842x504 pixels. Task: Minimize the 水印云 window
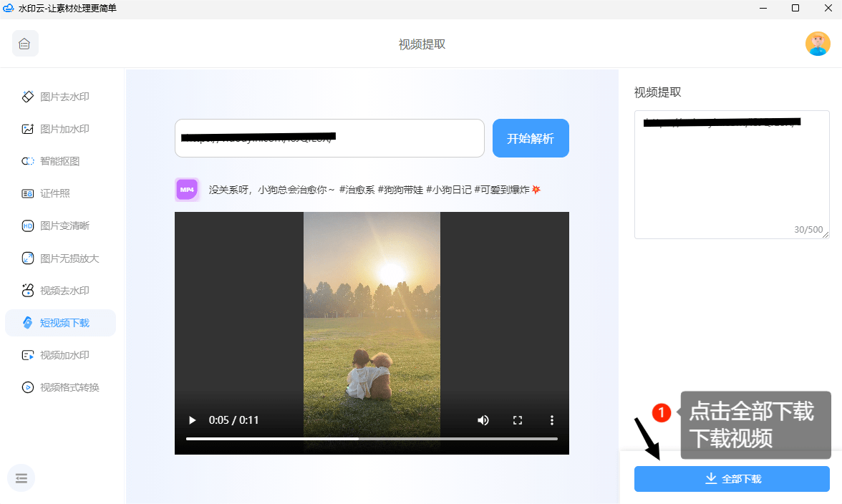coord(763,8)
